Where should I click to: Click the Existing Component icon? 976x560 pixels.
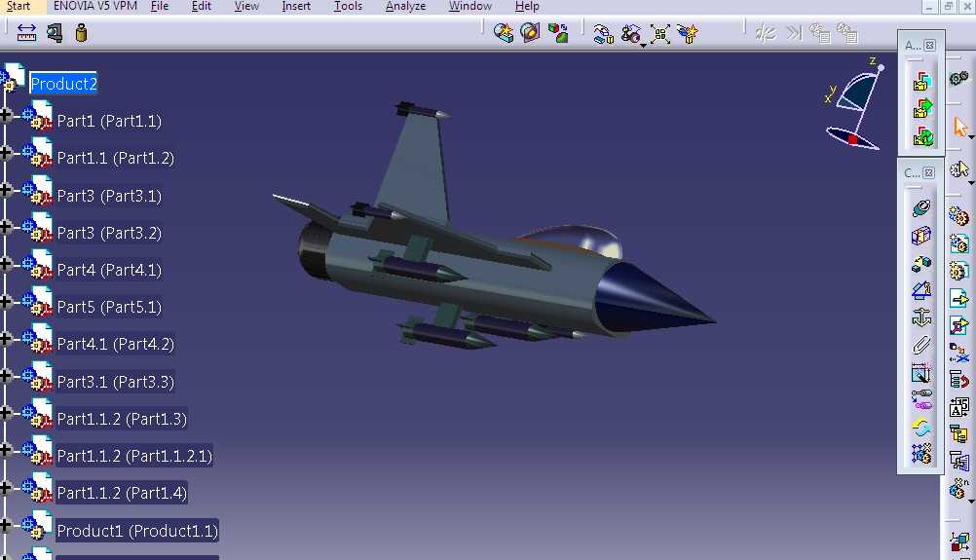[958, 298]
